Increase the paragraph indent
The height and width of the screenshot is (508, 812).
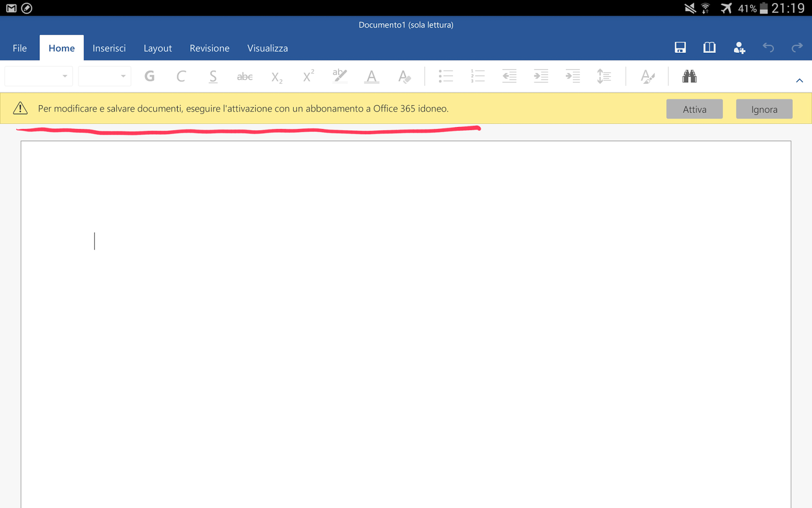click(541, 76)
